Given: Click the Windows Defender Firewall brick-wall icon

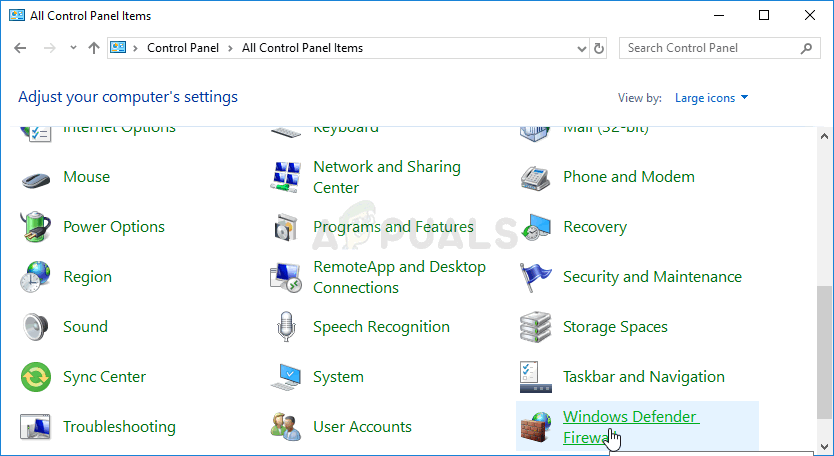Looking at the screenshot, I should coord(536,427).
